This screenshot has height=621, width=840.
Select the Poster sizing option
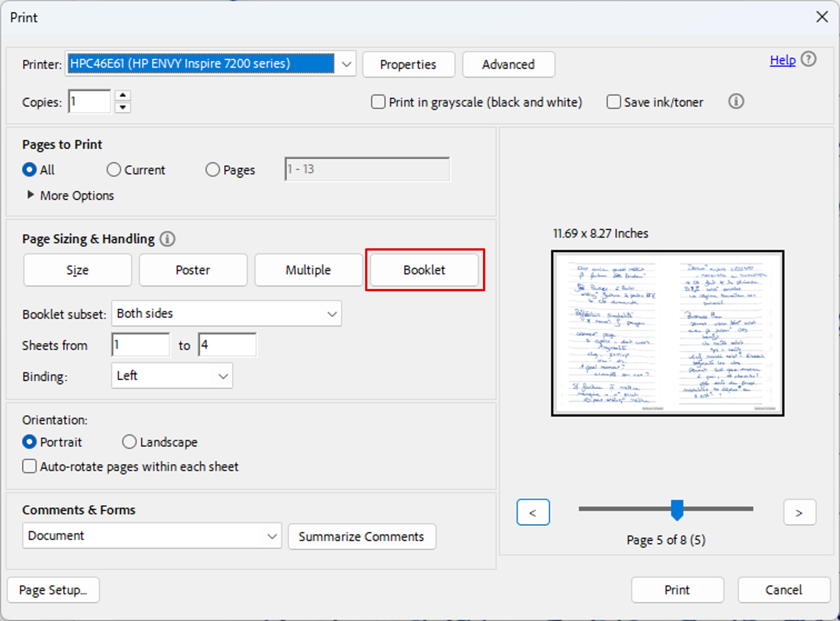pos(193,270)
